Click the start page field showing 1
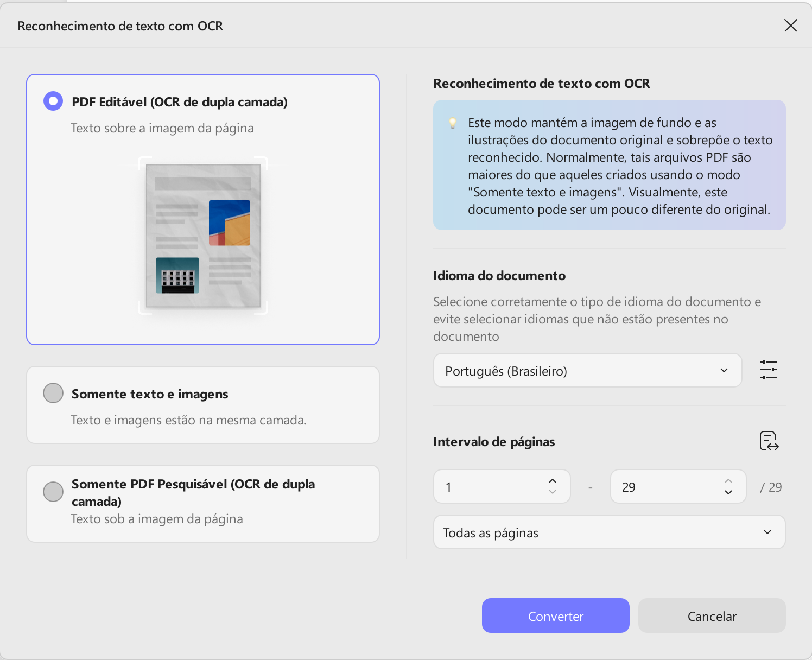Image resolution: width=812 pixels, height=660 pixels. (x=502, y=486)
